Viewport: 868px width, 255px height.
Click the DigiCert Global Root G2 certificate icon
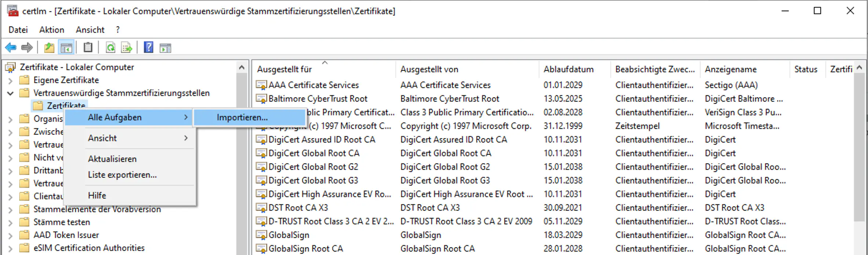(261, 167)
